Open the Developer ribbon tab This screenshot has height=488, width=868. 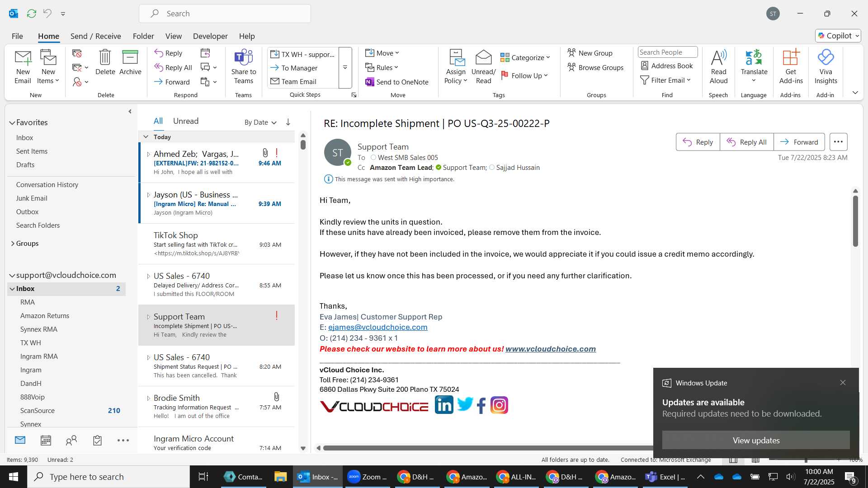210,36
